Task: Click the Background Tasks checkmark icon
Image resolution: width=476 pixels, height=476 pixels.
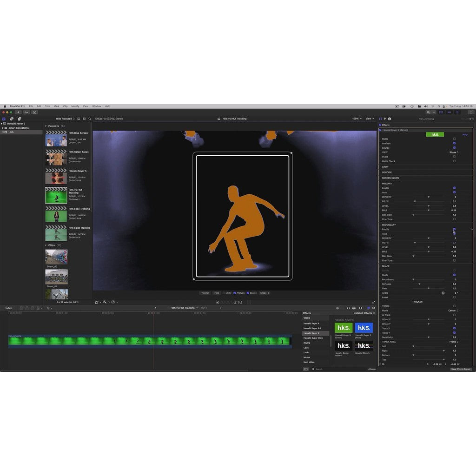Action: [x=34, y=112]
